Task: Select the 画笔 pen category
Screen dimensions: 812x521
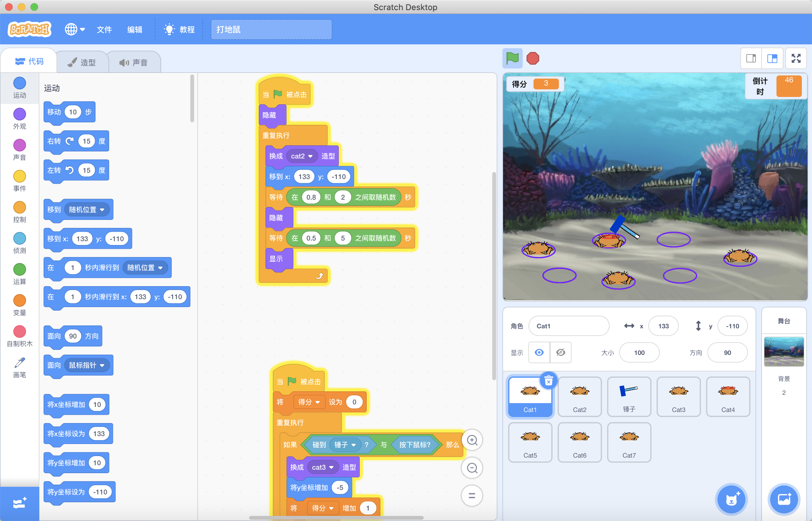Action: point(20,368)
